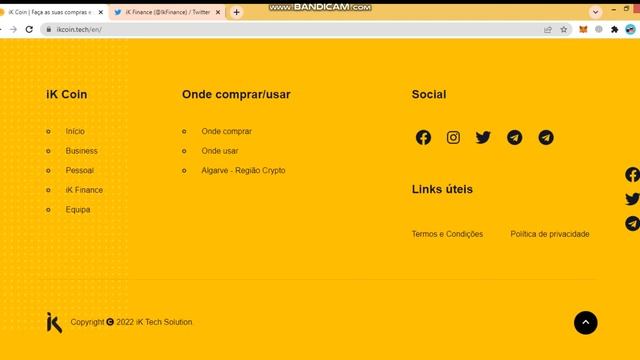Click the floating Twitter icon at right edge

(x=632, y=199)
